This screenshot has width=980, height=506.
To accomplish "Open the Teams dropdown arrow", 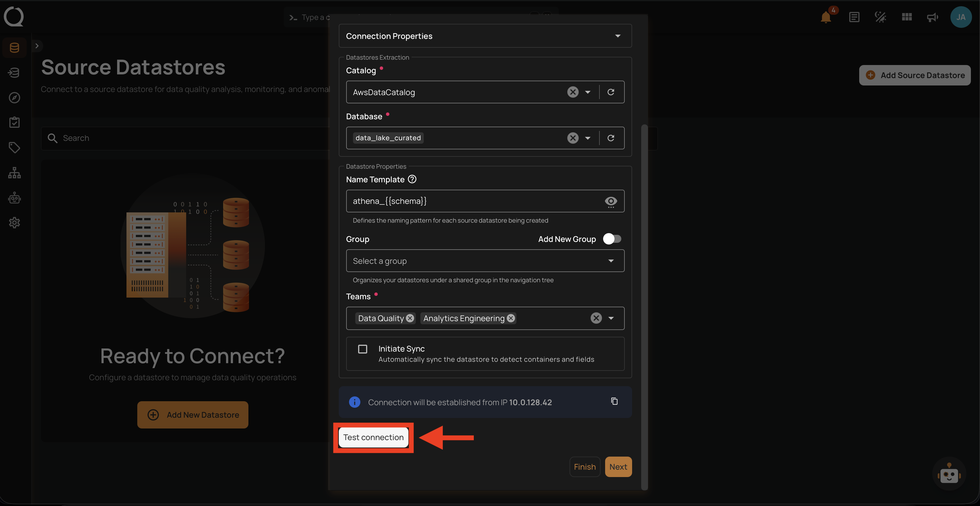I will pyautogui.click(x=611, y=318).
